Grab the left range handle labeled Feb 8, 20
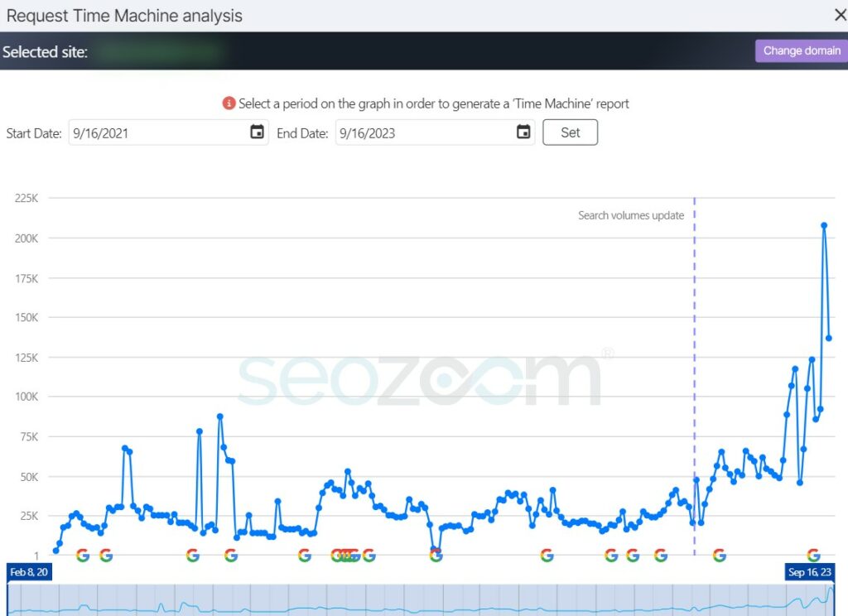The width and height of the screenshot is (848, 616). 30,572
